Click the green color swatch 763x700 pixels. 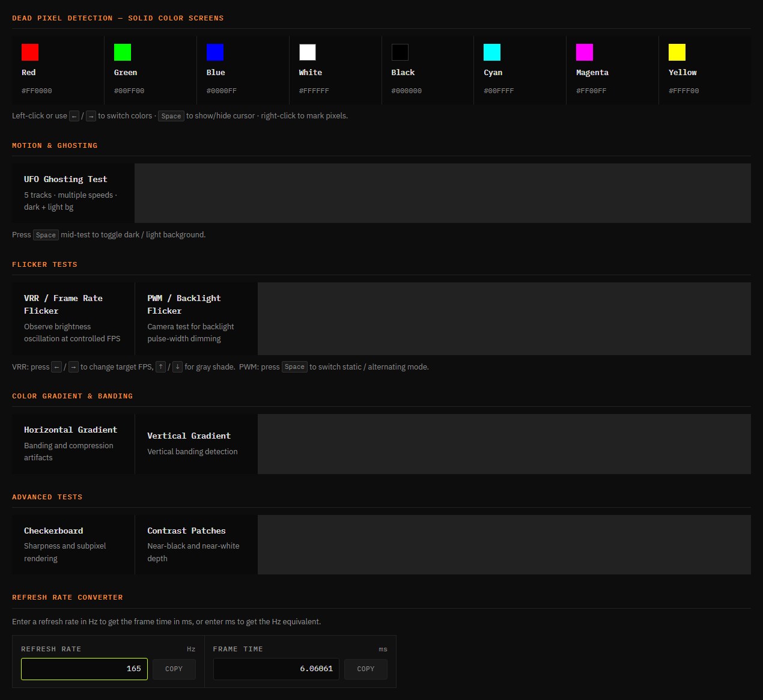tap(123, 52)
